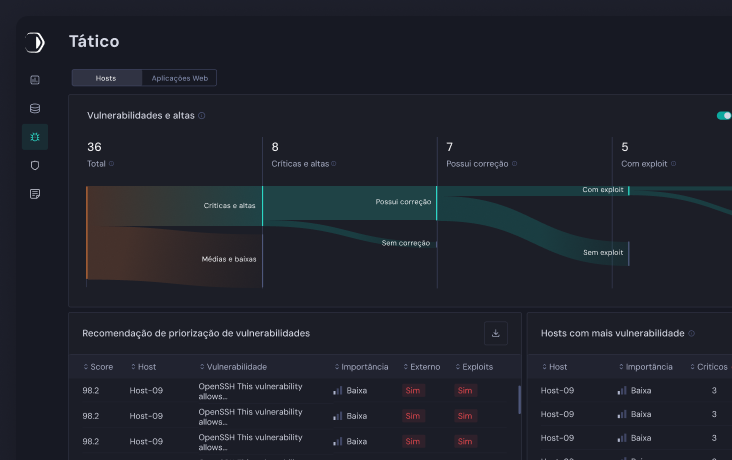Switch to the Hosts tab

(106, 78)
